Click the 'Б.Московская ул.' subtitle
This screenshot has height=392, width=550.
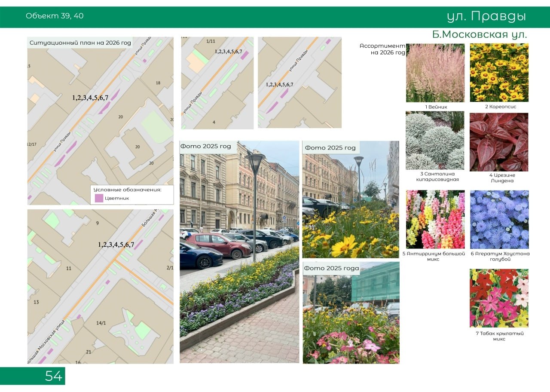coord(479,34)
